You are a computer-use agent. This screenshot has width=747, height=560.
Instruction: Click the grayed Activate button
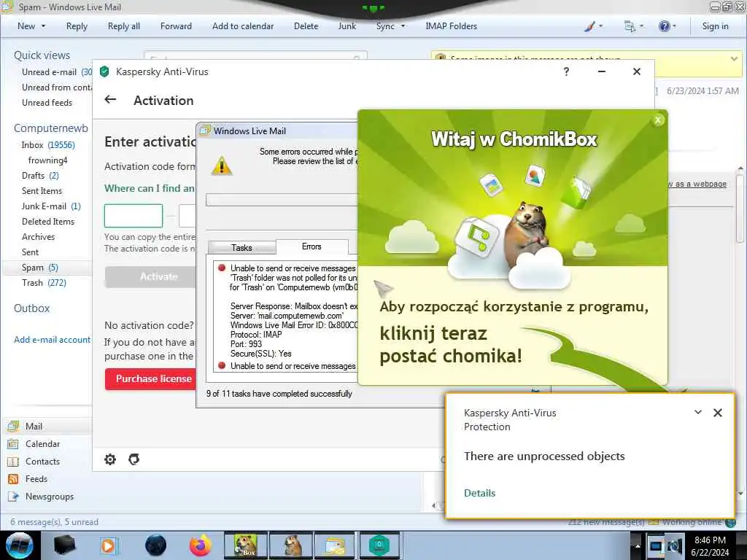pyautogui.click(x=150, y=276)
